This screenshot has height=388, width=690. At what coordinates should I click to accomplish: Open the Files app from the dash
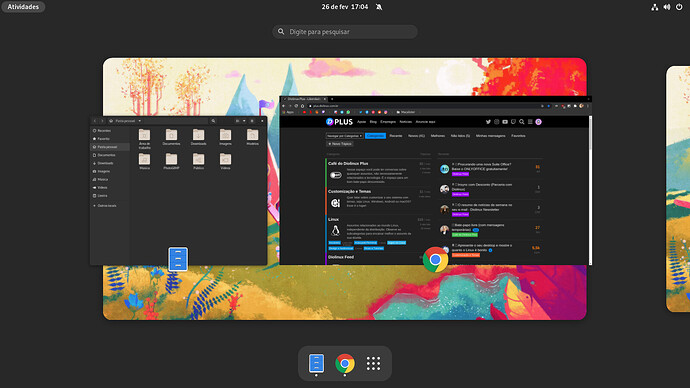316,363
